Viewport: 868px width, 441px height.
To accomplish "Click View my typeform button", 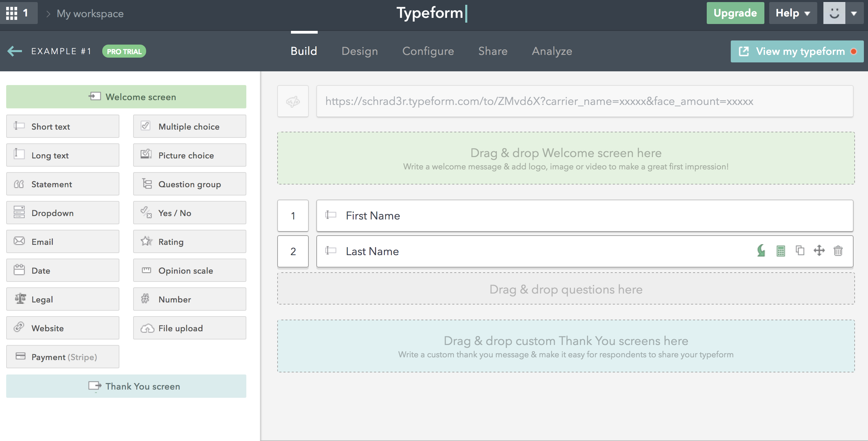I will 797,51.
